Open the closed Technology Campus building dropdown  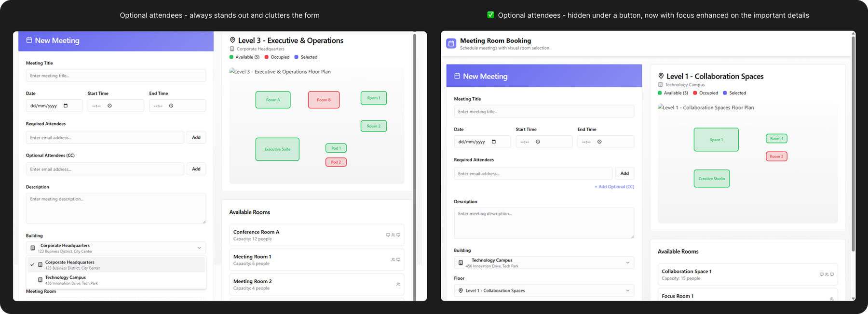pos(627,262)
